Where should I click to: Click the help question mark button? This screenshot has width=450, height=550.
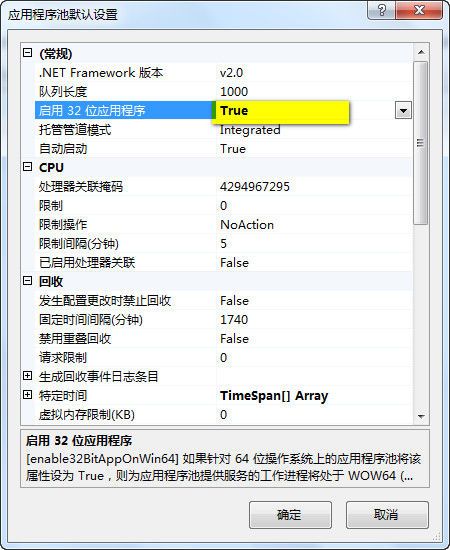(x=382, y=10)
